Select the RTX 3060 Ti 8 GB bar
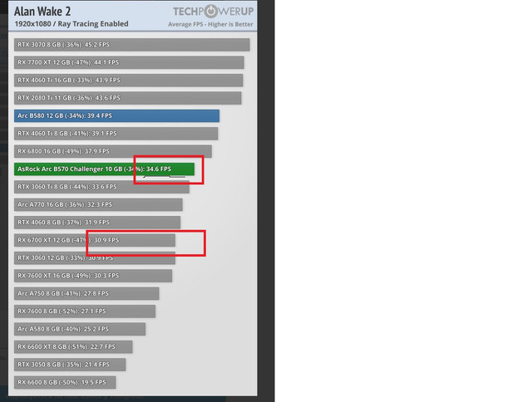The image size is (532, 402). coord(101,187)
